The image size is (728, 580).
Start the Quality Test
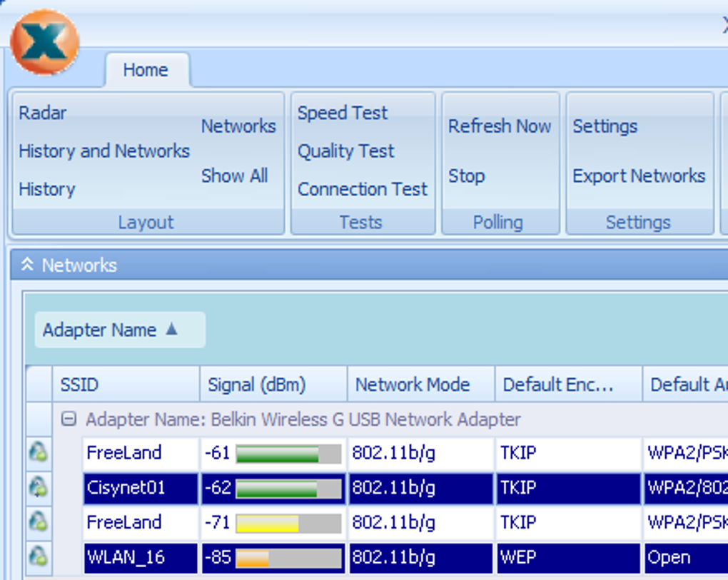[x=346, y=151]
